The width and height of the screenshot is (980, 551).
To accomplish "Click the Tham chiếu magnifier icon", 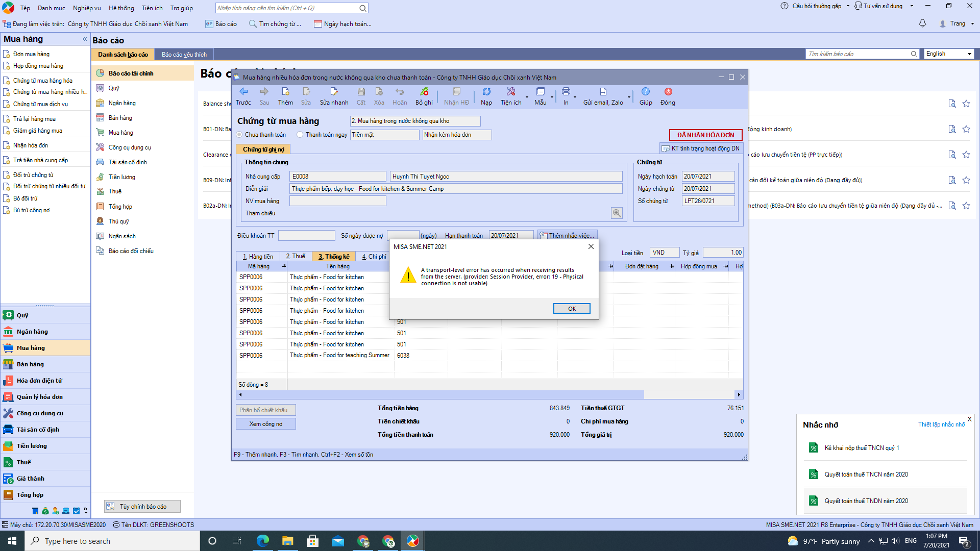I will pyautogui.click(x=617, y=213).
